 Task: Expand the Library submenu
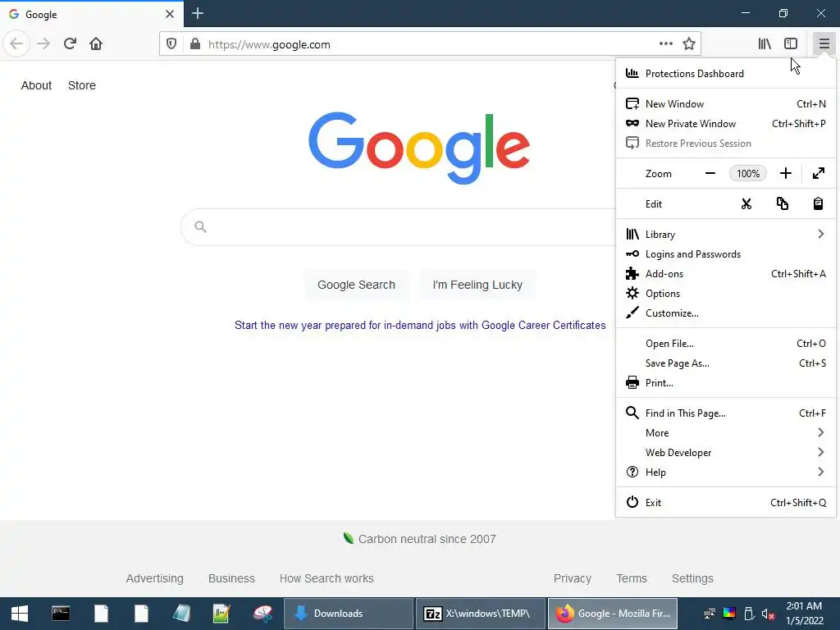click(x=726, y=235)
